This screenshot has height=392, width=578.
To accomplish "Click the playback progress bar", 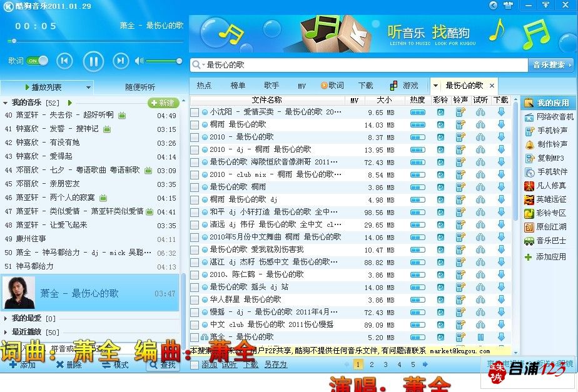I will click(95, 41).
